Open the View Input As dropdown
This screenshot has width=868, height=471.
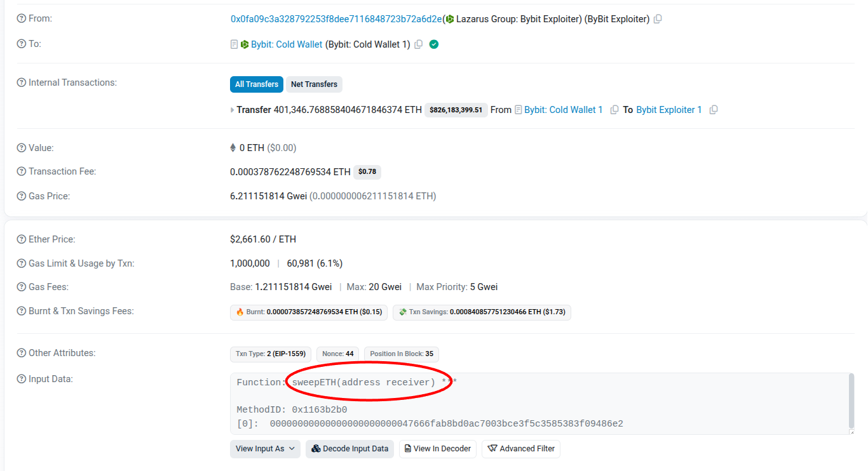coord(265,449)
